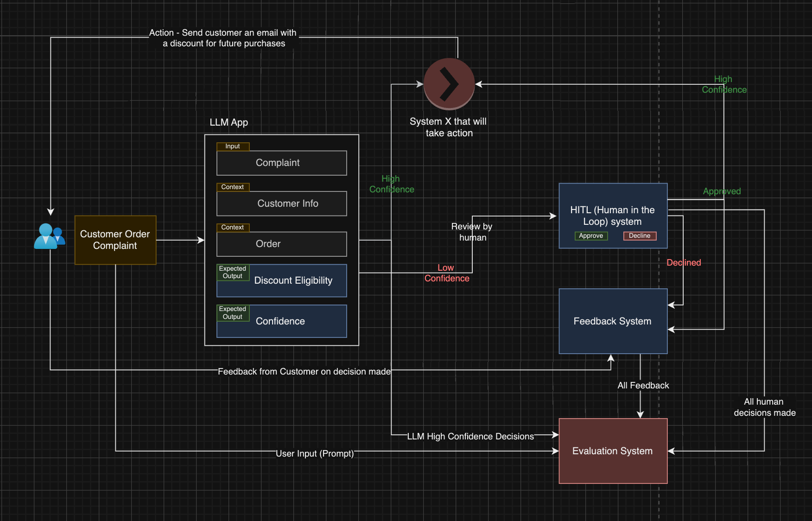Click the Context badge above Order
This screenshot has height=521, width=812.
[233, 227]
